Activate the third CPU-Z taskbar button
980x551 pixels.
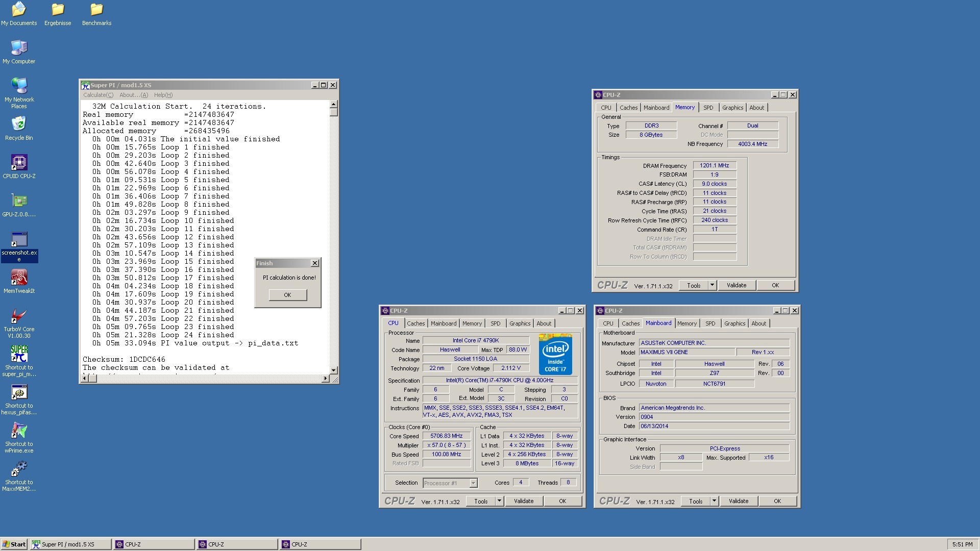320,544
